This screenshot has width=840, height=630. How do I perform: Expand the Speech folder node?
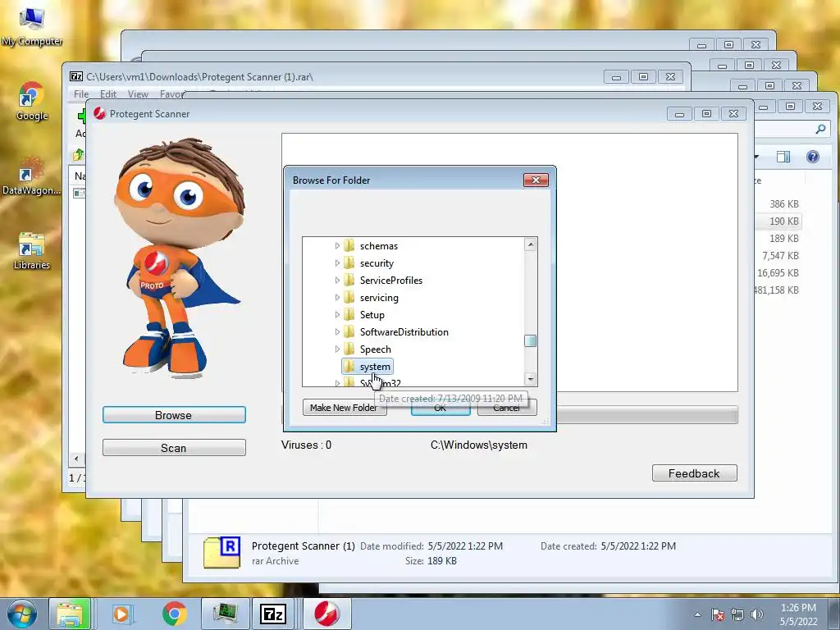click(337, 349)
